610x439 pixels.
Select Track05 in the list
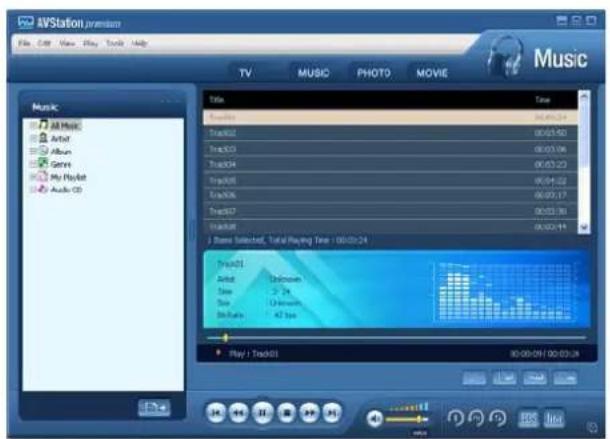tap(390, 180)
